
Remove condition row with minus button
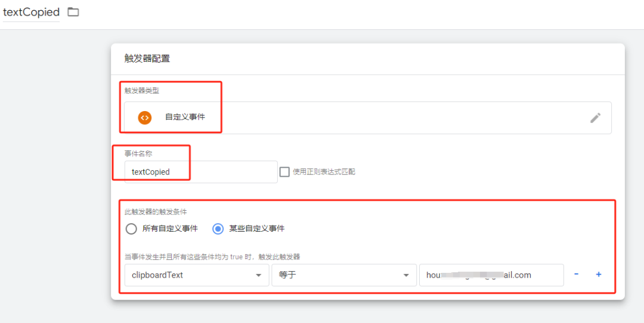point(576,275)
